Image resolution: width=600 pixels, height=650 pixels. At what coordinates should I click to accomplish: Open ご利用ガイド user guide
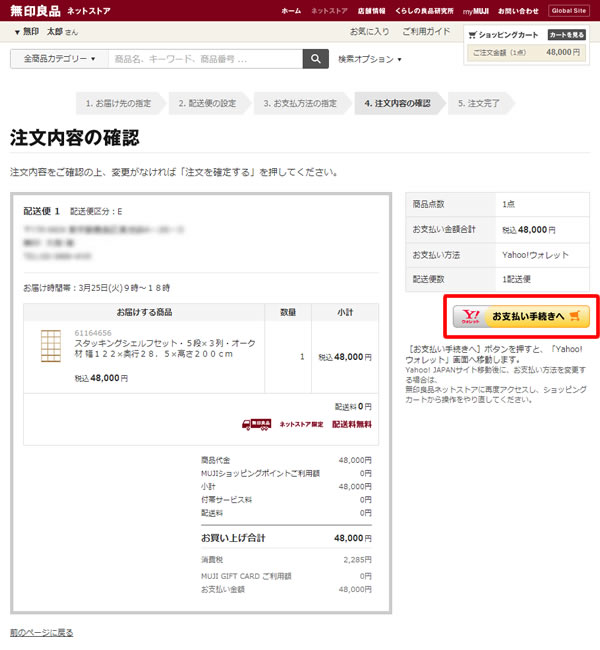coord(425,32)
